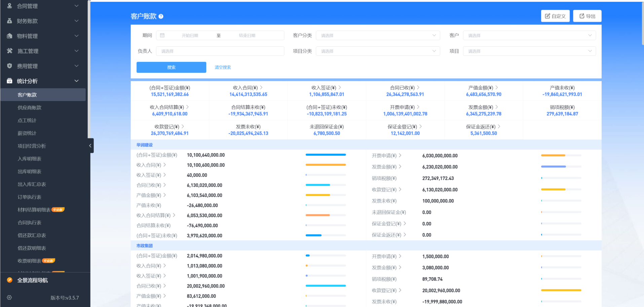Click the 费用管理 shield icon

[10, 66]
